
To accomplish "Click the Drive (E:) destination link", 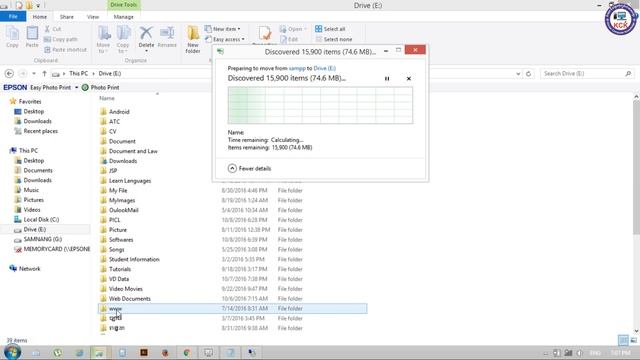I will 324,68.
